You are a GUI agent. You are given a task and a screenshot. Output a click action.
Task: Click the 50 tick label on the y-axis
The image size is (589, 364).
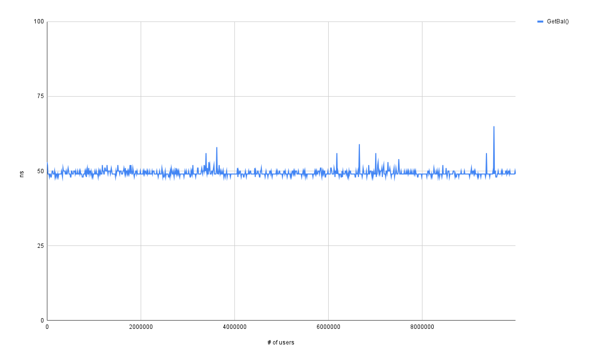(41, 171)
